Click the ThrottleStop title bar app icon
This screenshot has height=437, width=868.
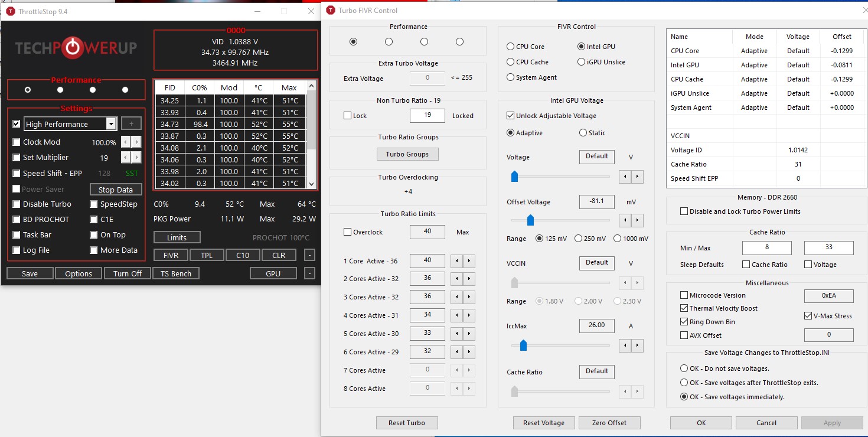click(10, 11)
